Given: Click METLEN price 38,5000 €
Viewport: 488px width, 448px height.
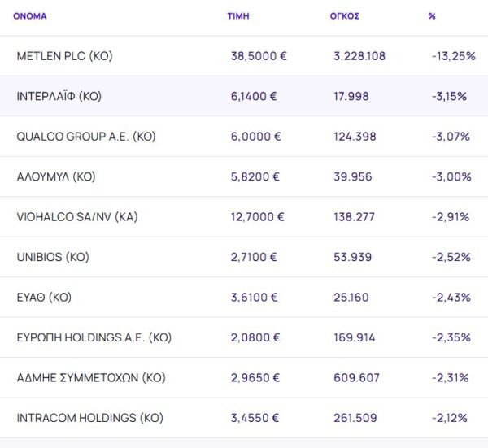Looking at the screenshot, I should click(259, 56).
